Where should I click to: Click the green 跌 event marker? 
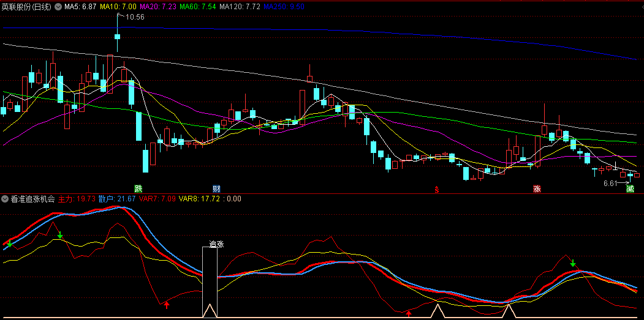click(x=138, y=189)
